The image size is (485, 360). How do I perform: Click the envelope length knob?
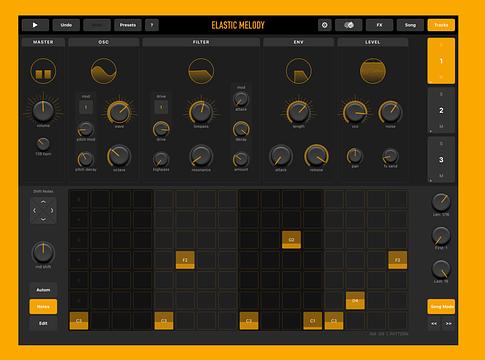coord(298,112)
